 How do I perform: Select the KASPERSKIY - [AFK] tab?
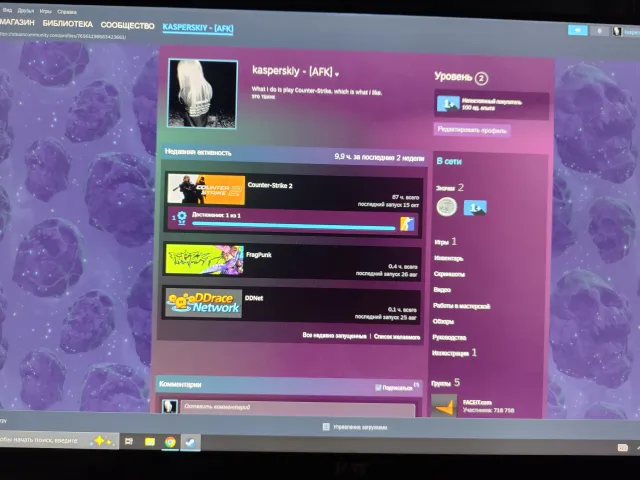tap(198, 28)
